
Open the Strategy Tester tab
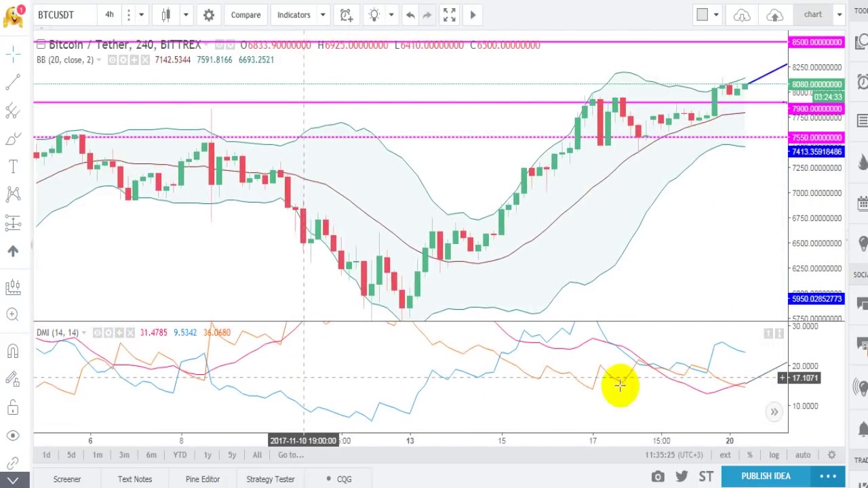pos(271,479)
